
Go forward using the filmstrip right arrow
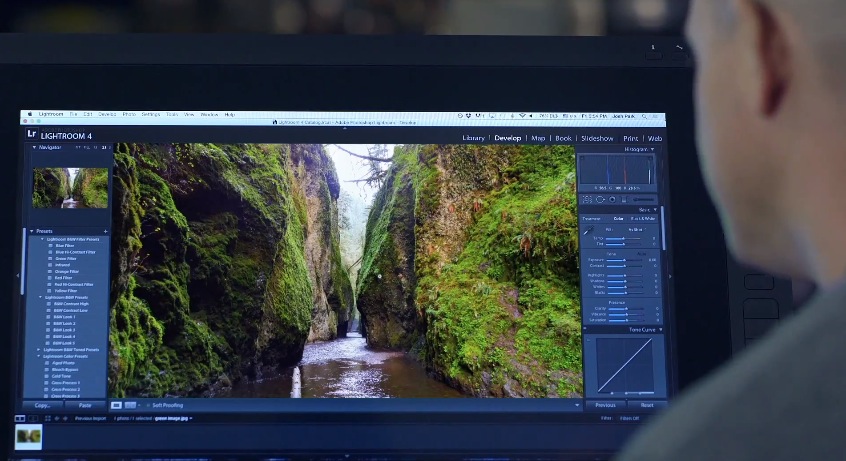[65, 418]
